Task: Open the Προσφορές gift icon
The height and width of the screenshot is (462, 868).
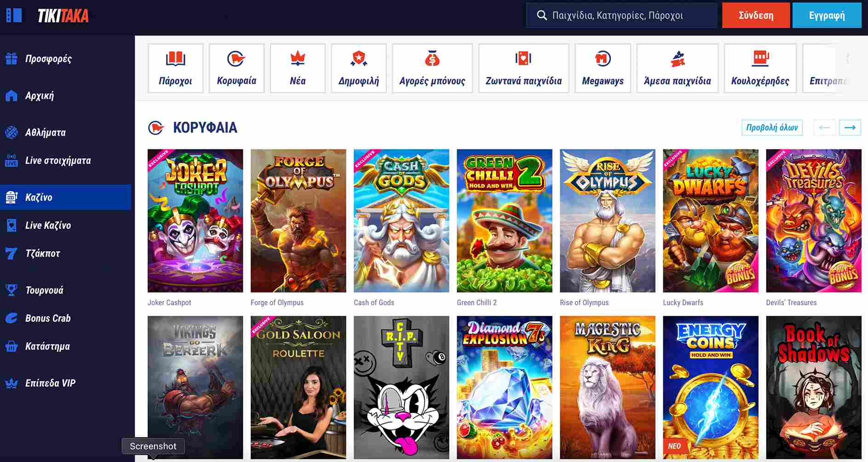Action: click(x=11, y=59)
